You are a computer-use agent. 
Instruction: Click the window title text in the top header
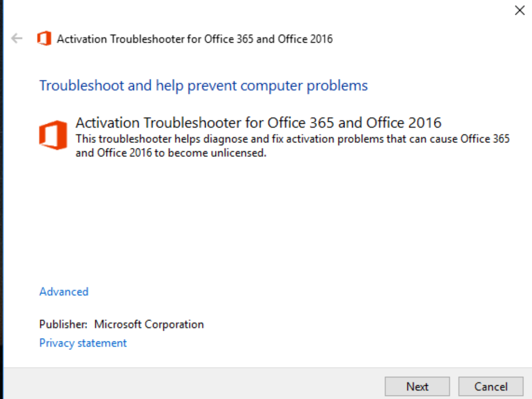(195, 39)
